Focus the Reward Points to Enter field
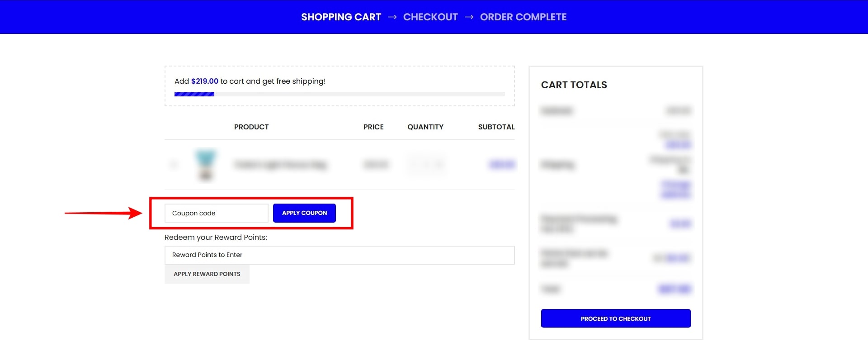Viewport: 868px width, 357px height. (339, 255)
